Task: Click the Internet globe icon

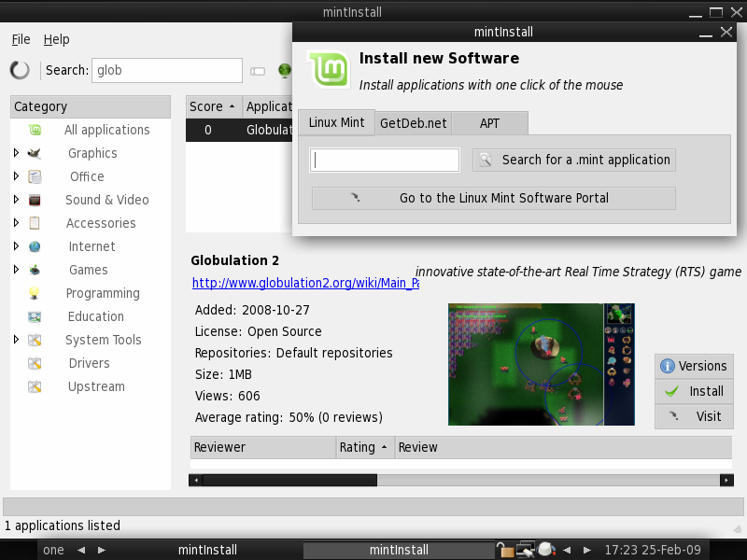Action: click(x=35, y=246)
